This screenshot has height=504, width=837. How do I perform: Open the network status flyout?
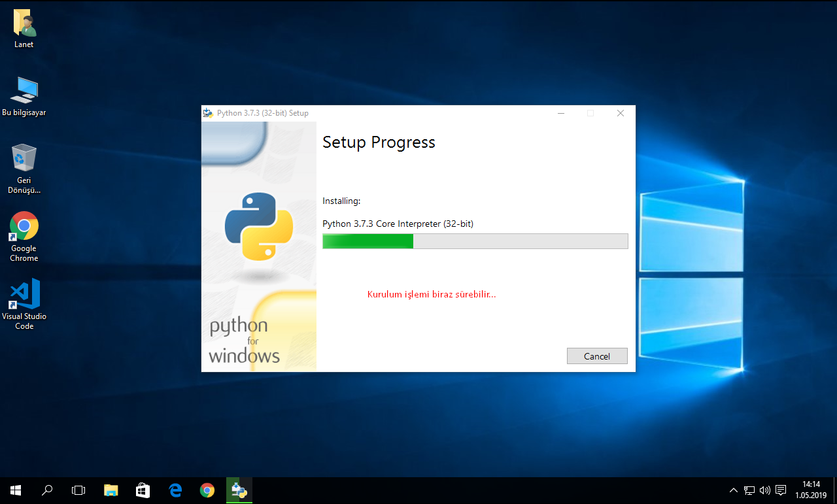[x=749, y=490]
